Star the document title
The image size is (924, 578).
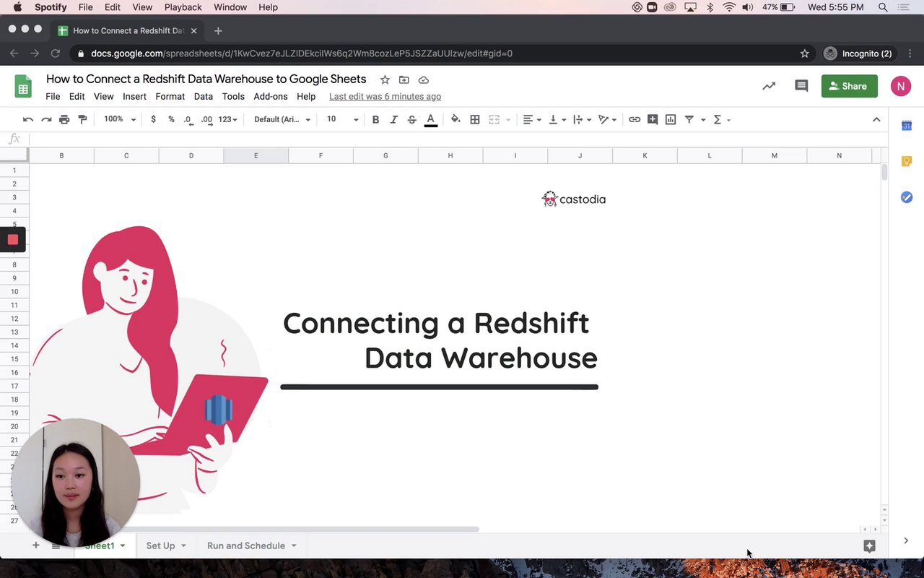tap(385, 79)
